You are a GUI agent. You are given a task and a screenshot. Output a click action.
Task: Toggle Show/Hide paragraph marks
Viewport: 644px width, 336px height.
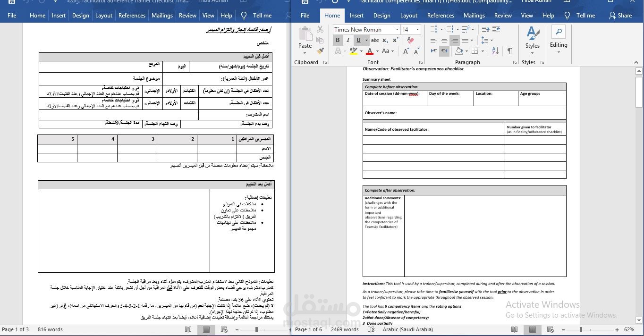(x=509, y=51)
